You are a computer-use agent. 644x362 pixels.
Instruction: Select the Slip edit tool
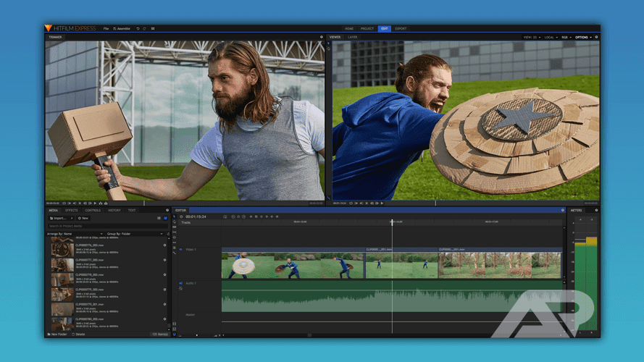174,232
